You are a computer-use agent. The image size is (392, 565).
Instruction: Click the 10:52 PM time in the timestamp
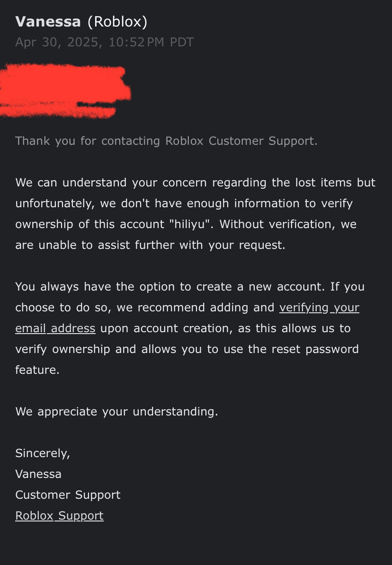coord(136,42)
